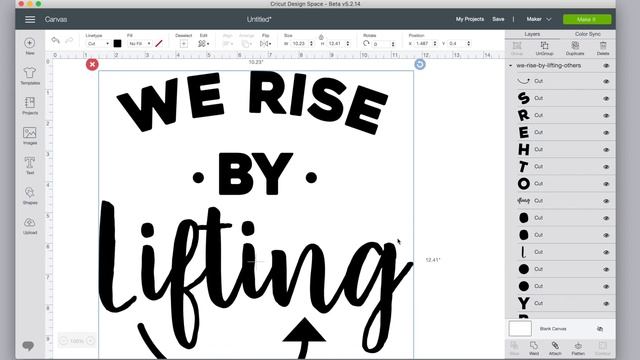Switch to the Layers tab
This screenshot has height=360, width=640.
pos(532,34)
